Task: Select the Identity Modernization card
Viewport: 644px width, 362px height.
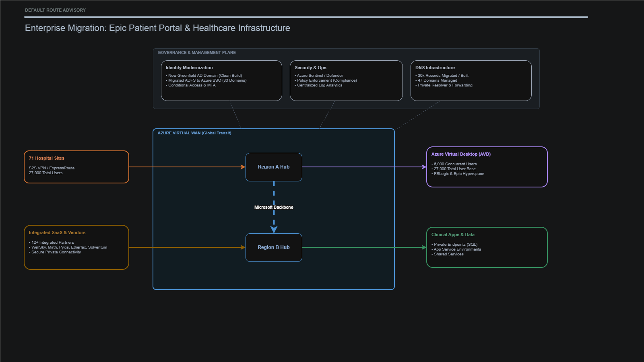Action: (221, 80)
